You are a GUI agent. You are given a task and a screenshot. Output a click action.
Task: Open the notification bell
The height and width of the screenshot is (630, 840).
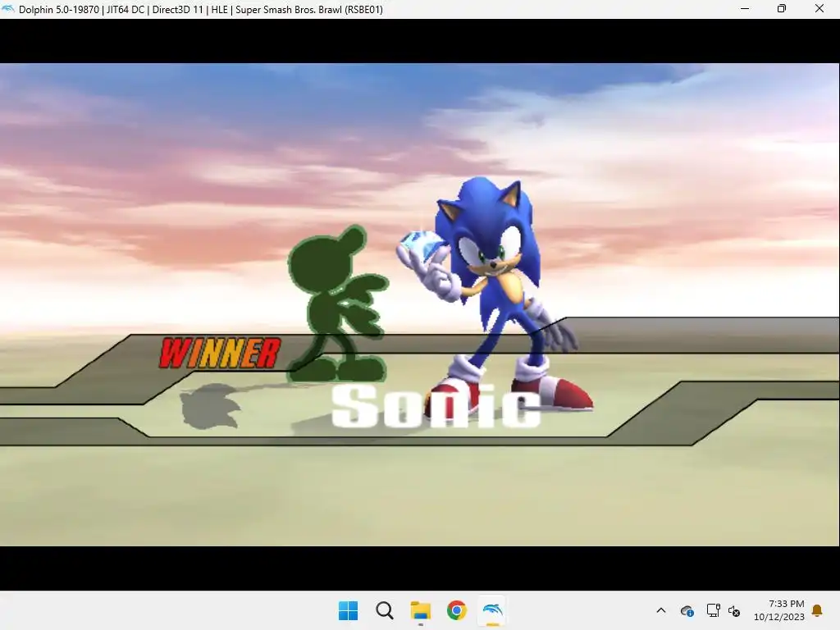click(817, 610)
